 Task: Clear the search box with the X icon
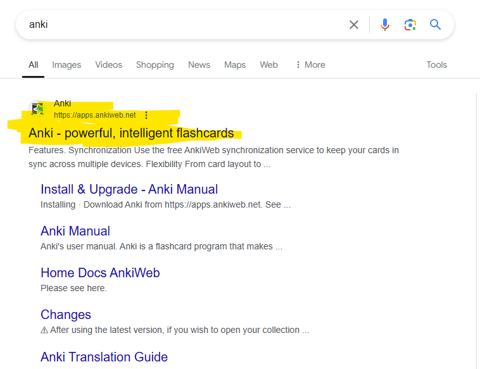click(354, 25)
